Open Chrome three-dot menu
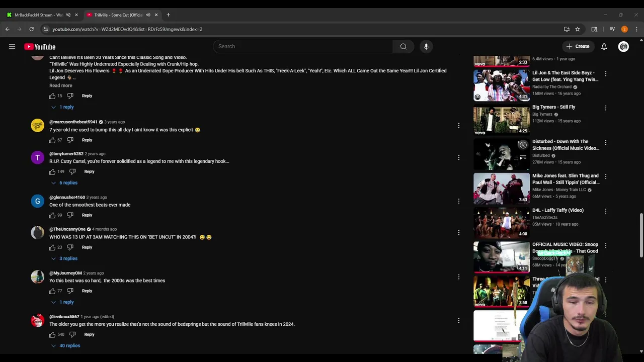 pyautogui.click(x=636, y=29)
